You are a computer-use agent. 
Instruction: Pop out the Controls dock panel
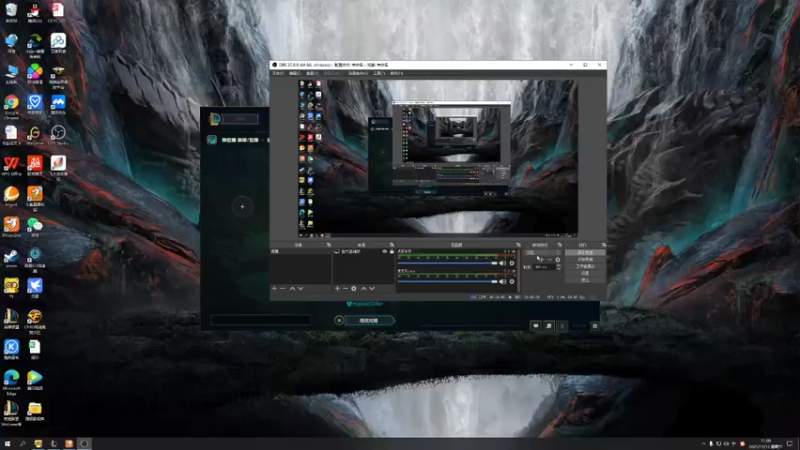point(604,245)
